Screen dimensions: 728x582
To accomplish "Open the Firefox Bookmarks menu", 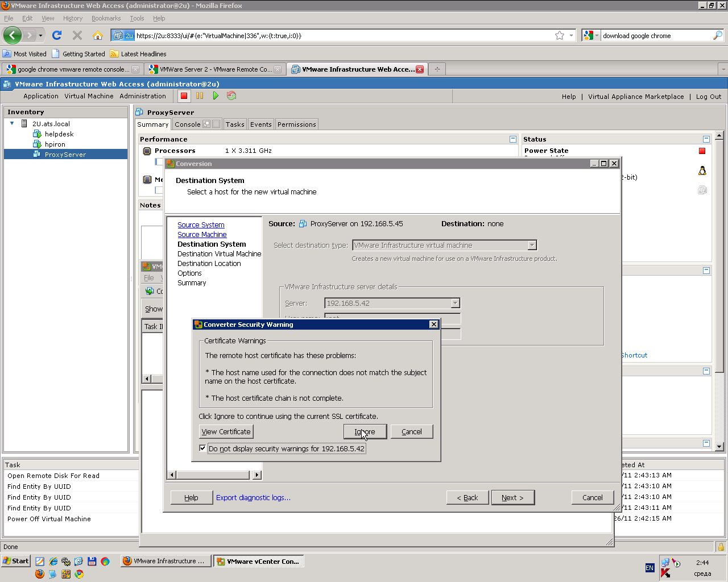I will (x=106, y=18).
